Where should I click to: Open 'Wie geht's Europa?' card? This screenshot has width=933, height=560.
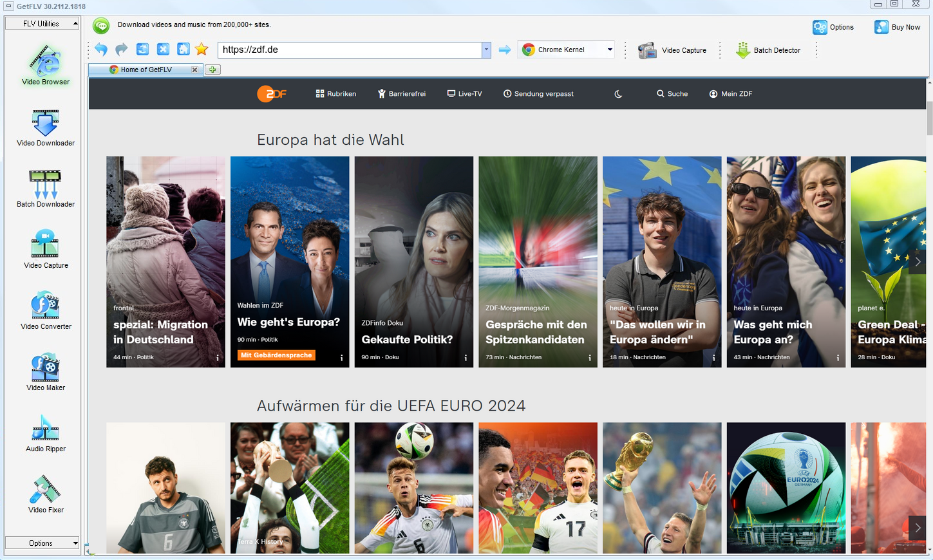(x=290, y=262)
